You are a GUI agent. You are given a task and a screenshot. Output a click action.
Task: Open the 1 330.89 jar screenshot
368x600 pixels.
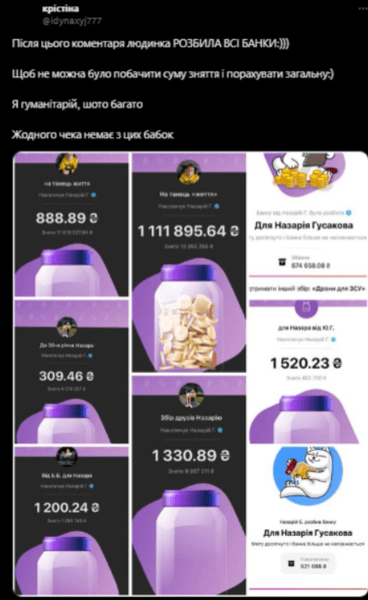tap(189, 485)
